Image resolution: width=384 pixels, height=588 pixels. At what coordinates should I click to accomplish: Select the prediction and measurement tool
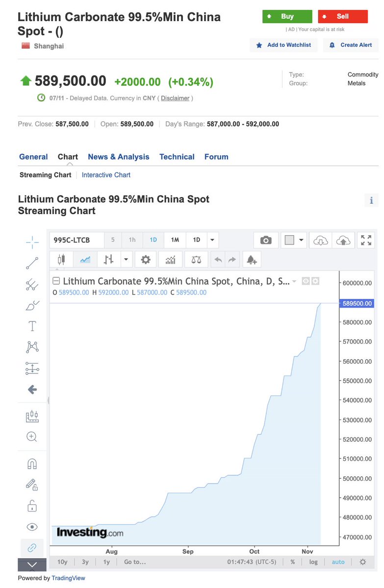[x=32, y=368]
